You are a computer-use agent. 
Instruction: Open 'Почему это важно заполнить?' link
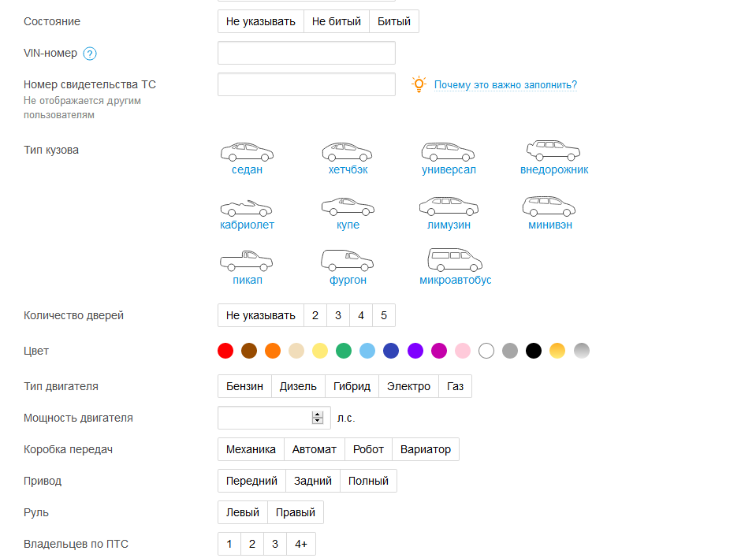coord(505,85)
